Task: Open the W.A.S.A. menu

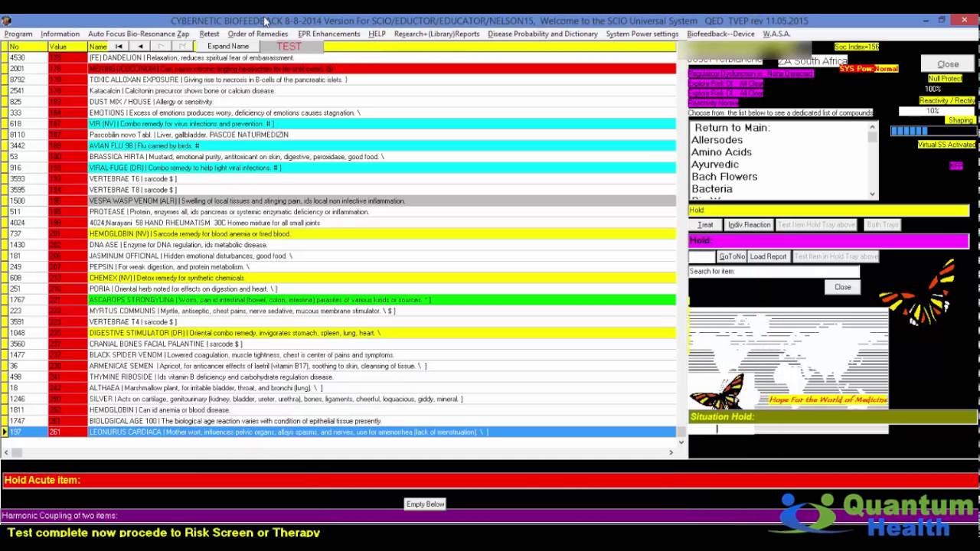Action: (776, 34)
